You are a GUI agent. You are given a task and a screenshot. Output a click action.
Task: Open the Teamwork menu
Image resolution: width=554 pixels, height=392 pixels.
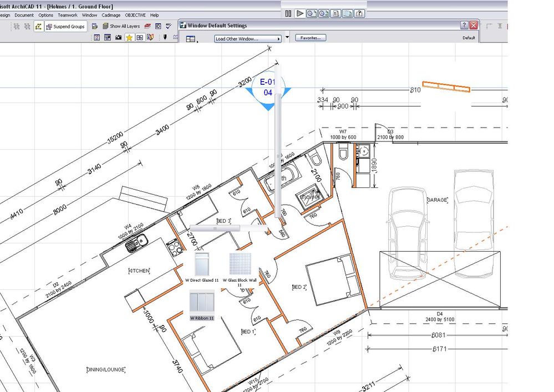click(x=68, y=15)
